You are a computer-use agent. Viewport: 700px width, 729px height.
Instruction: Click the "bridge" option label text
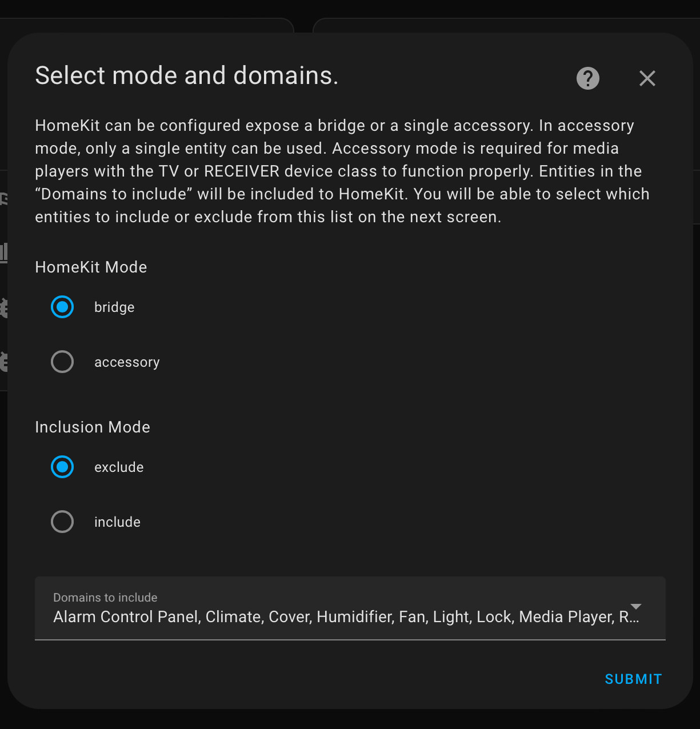(x=114, y=307)
